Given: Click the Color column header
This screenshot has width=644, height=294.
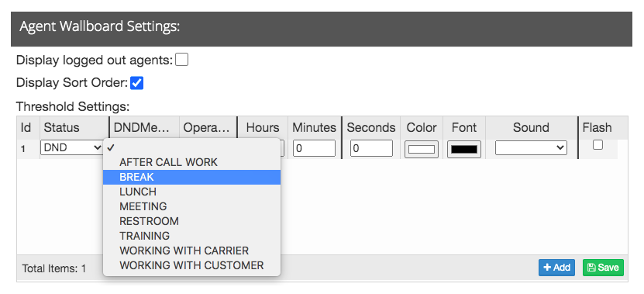Looking at the screenshot, I should (x=422, y=127).
